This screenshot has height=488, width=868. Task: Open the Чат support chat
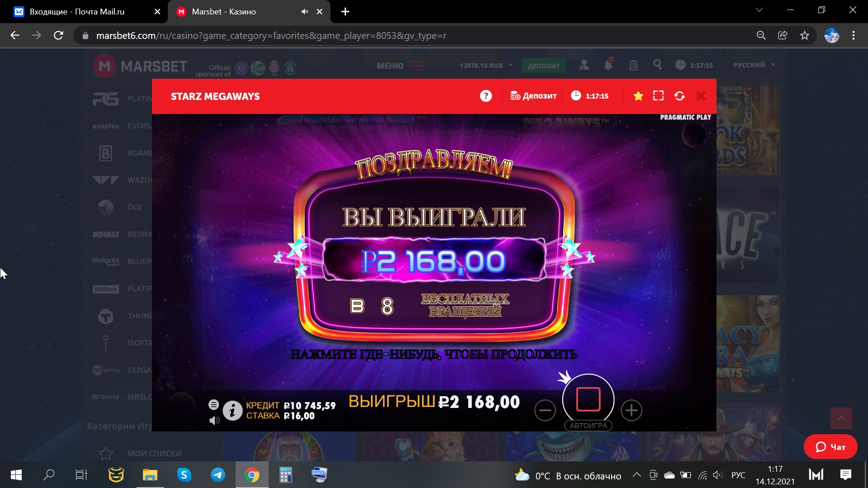coord(830,447)
